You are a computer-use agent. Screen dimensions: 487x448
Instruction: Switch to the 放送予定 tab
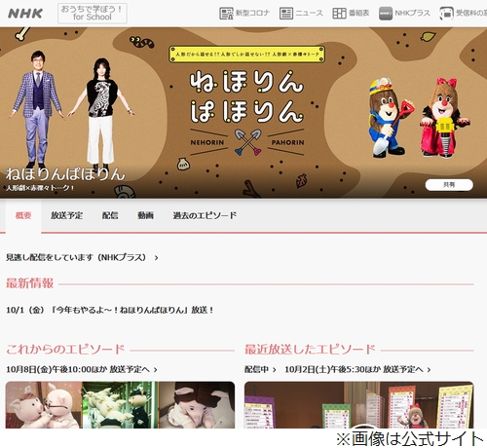pyautogui.click(x=66, y=215)
